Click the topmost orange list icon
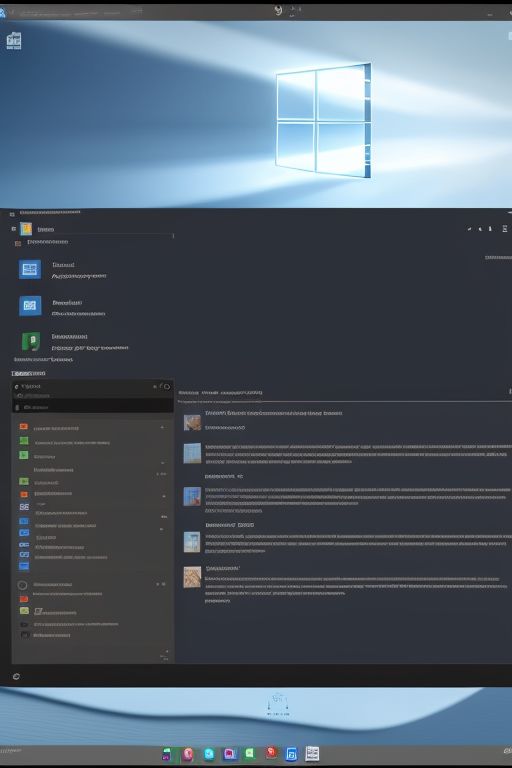Viewport: 512px width, 768px height. tap(24, 427)
